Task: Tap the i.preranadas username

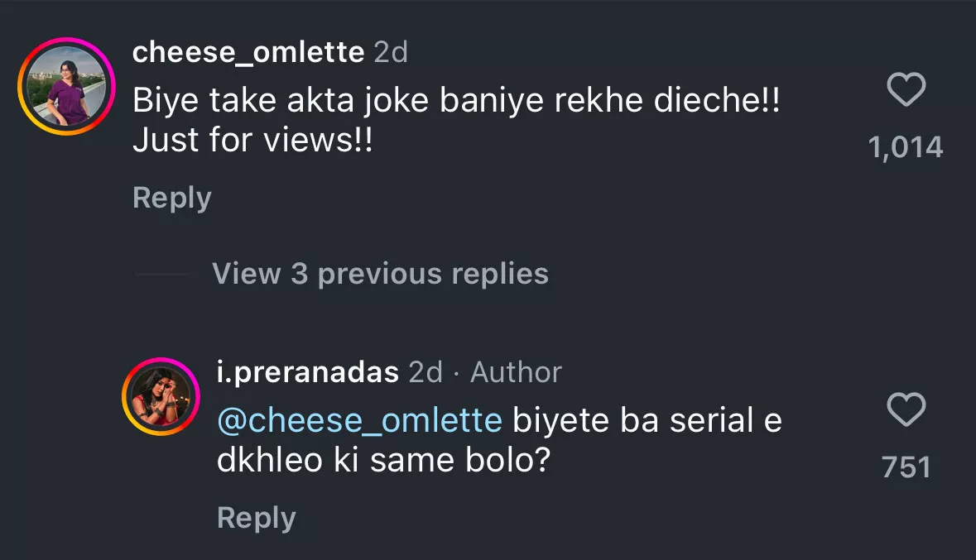Action: click(308, 372)
